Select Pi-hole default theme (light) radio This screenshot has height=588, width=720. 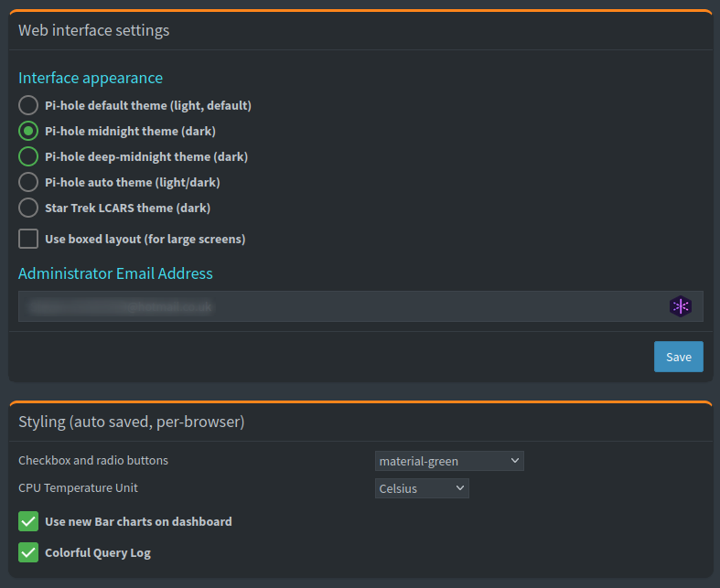point(28,105)
